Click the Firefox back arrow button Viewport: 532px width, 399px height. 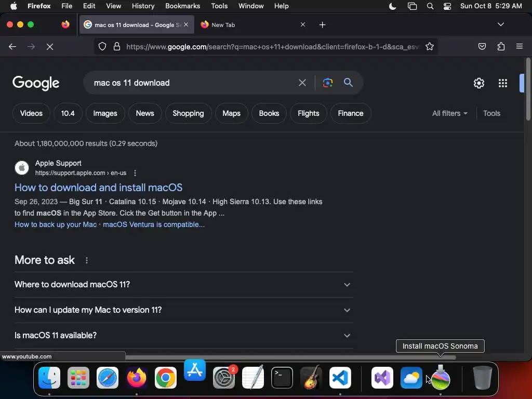(x=12, y=46)
